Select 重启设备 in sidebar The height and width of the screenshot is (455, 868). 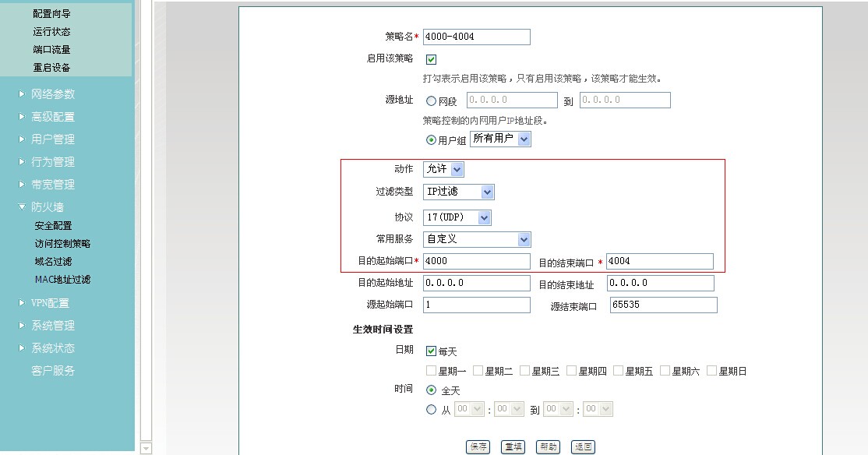pos(51,68)
